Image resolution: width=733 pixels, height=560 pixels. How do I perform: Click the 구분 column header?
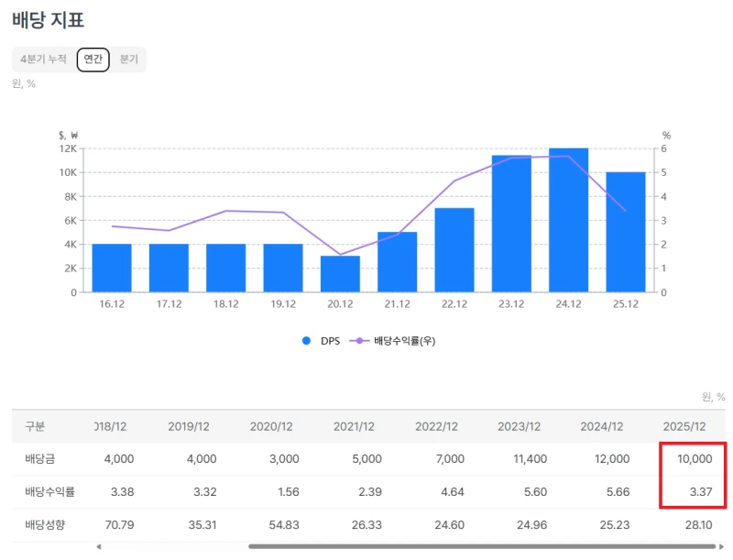35,426
